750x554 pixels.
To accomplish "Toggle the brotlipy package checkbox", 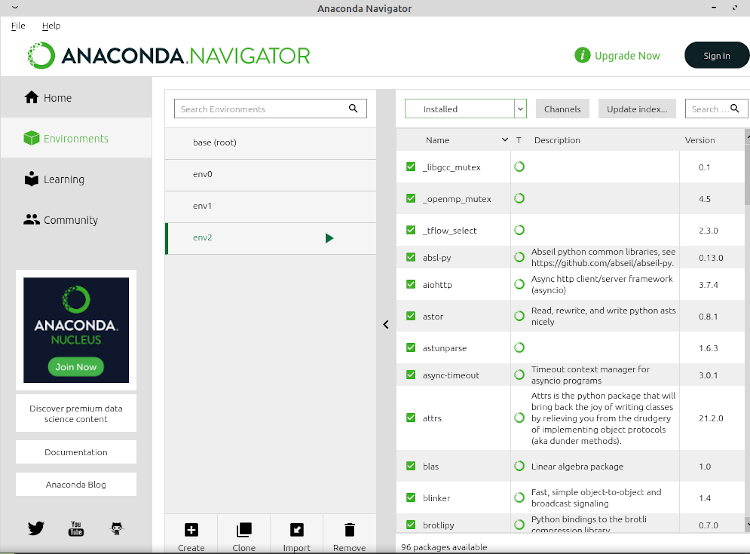I will (410, 524).
